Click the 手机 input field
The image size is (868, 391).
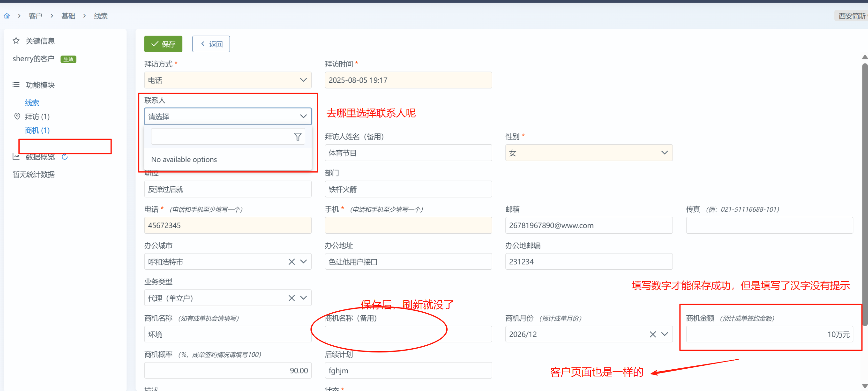tap(408, 225)
